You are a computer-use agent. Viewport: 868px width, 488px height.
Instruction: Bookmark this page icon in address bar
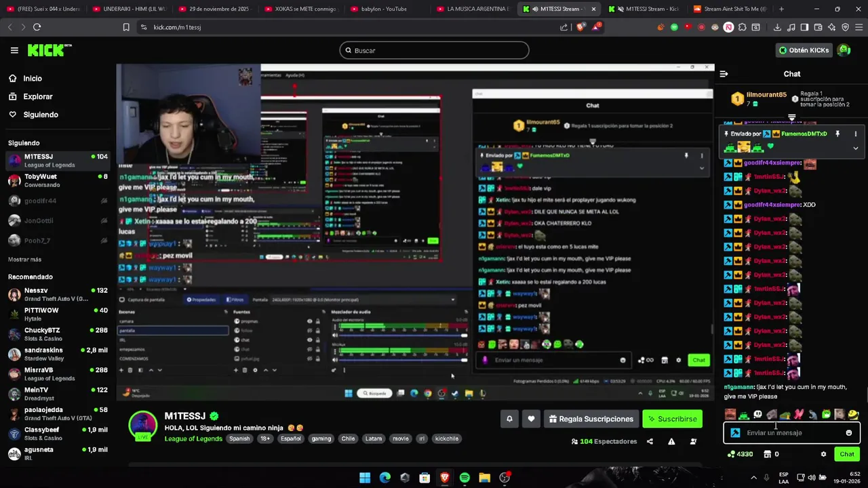coord(126,27)
